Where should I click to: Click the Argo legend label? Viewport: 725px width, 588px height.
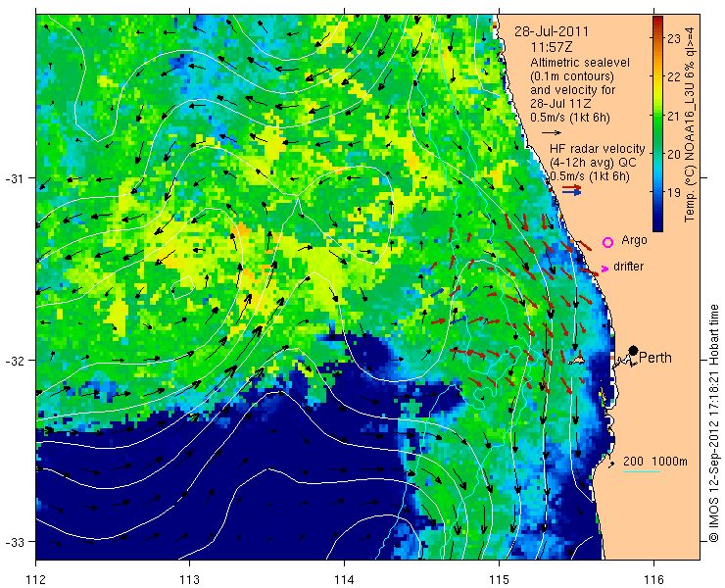tap(634, 240)
